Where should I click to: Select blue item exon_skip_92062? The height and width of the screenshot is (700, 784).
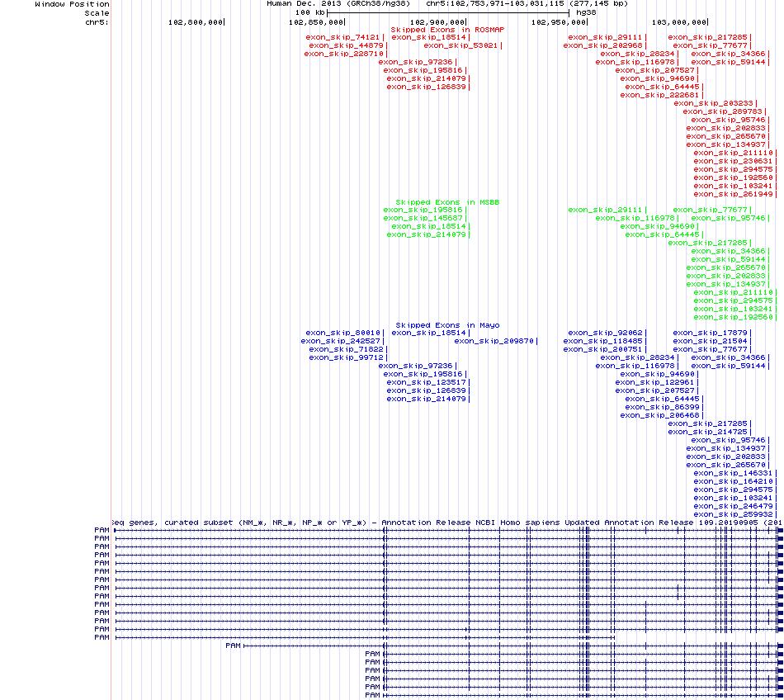(606, 333)
